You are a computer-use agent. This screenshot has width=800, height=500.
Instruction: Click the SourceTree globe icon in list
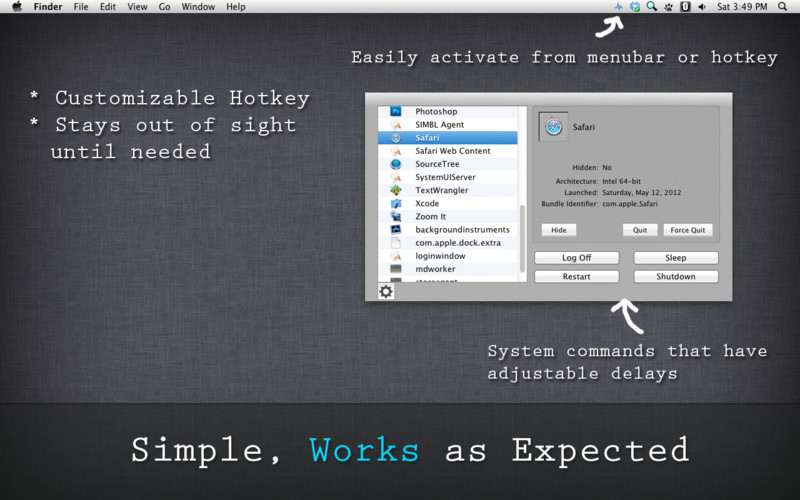click(395, 164)
